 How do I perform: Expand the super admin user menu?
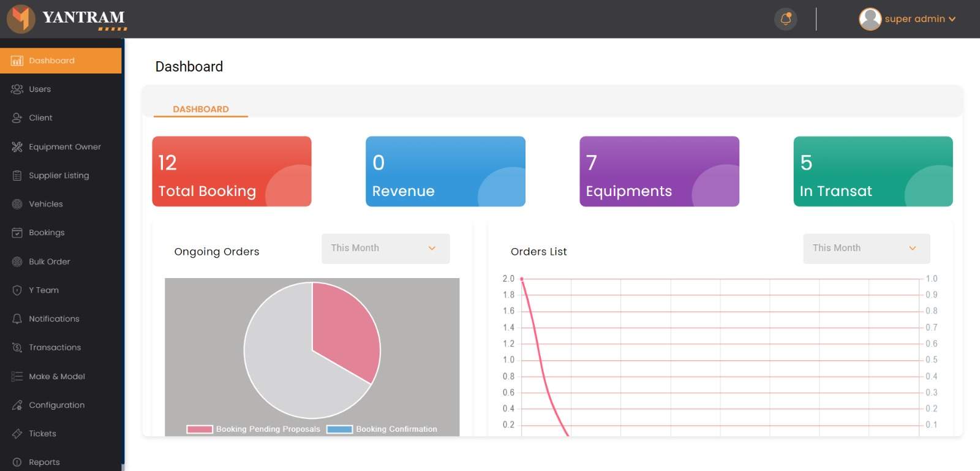920,19
